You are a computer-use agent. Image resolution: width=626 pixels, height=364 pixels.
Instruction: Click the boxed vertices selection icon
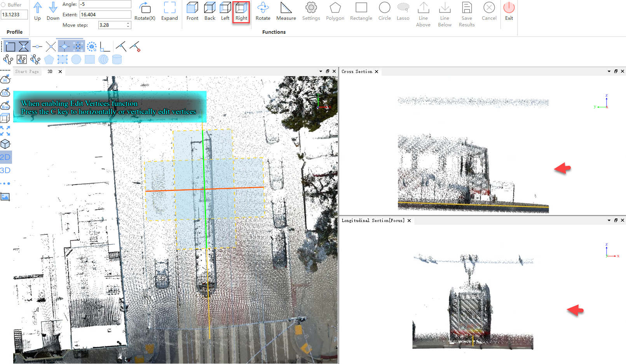pos(22,59)
